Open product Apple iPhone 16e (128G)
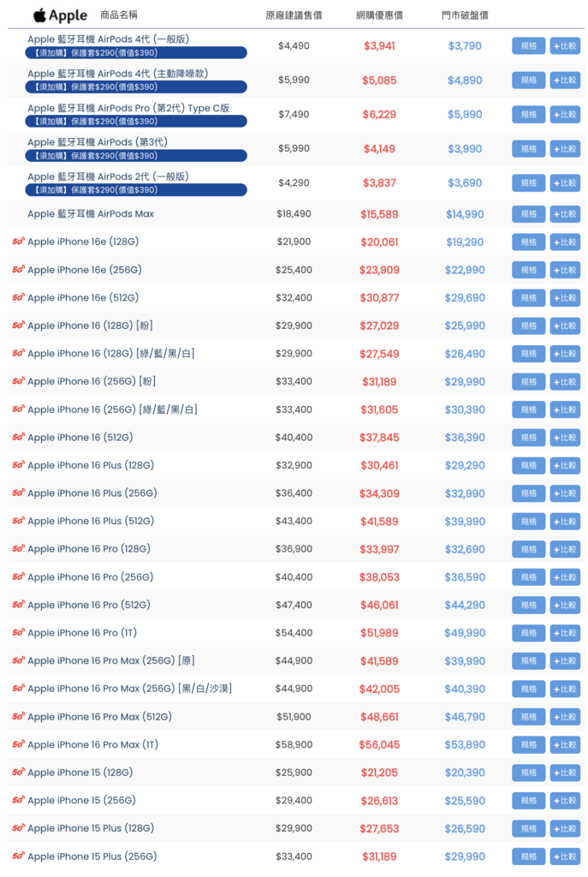 pos(83,242)
